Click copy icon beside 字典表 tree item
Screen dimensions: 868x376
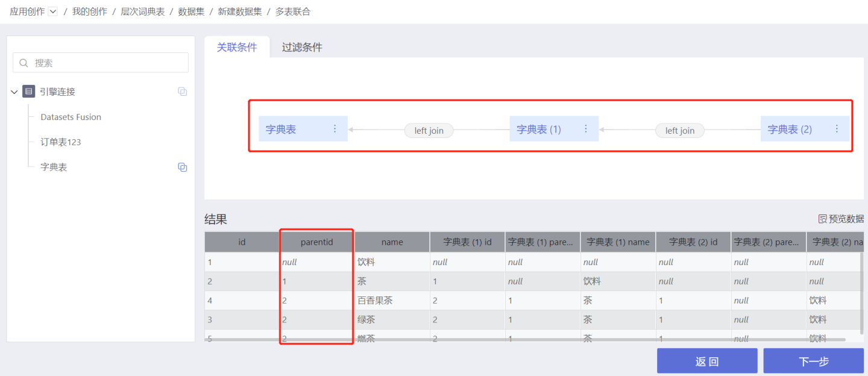tap(183, 167)
